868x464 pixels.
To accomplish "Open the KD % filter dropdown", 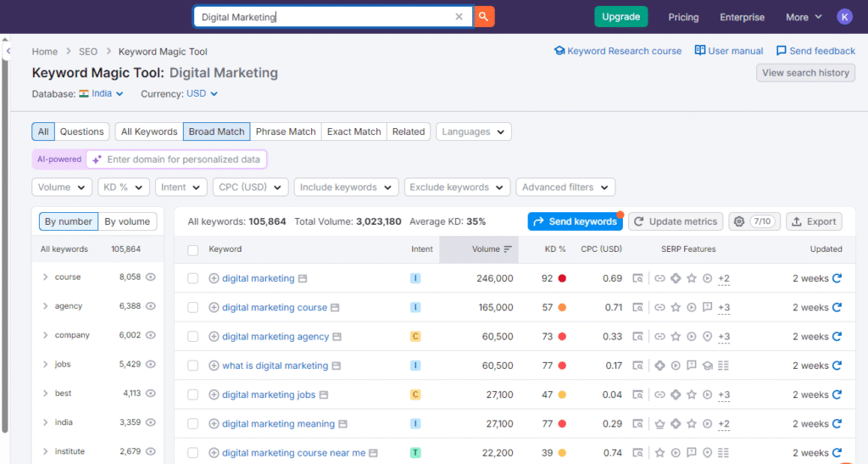I will (124, 187).
